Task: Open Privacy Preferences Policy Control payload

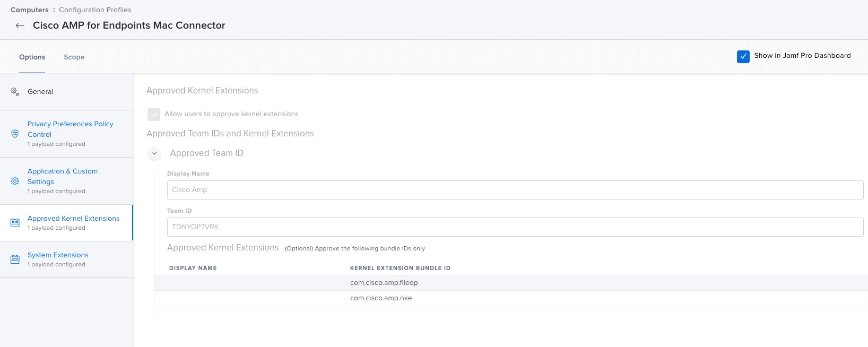Action: pos(66,134)
